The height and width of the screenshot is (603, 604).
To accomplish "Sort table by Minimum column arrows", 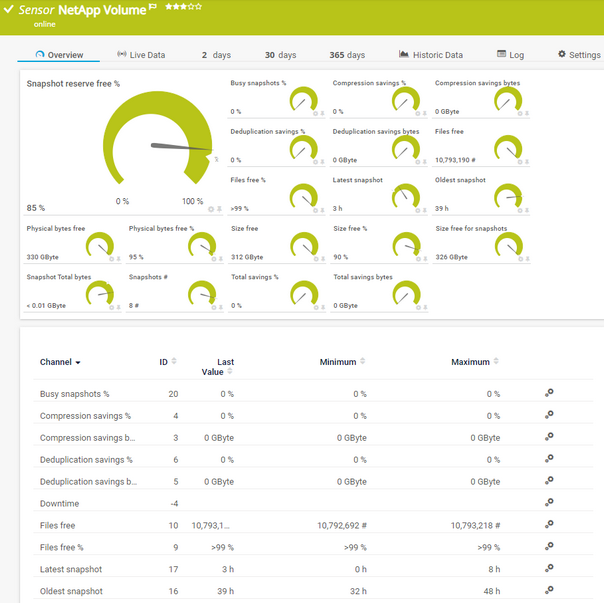I will 362,361.
